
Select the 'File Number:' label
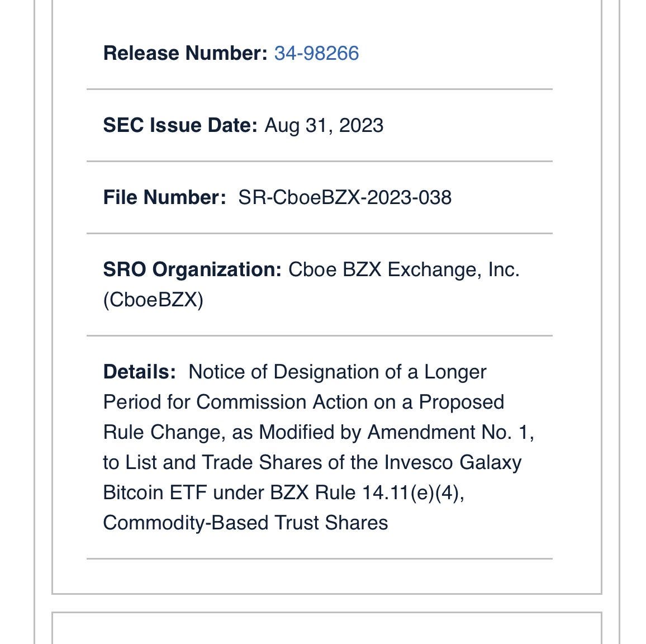[165, 197]
